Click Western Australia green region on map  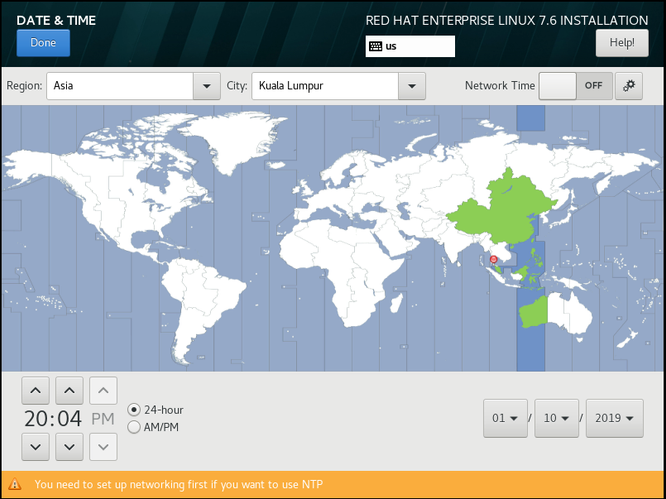click(534, 313)
